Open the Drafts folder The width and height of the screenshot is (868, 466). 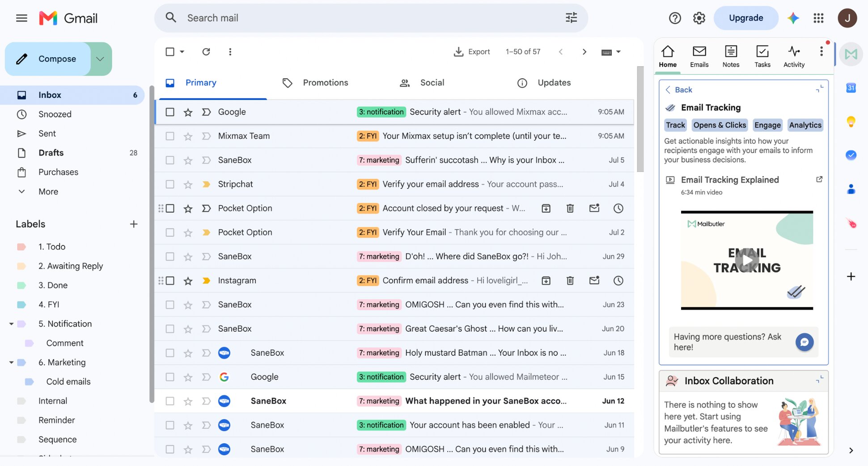(72, 153)
